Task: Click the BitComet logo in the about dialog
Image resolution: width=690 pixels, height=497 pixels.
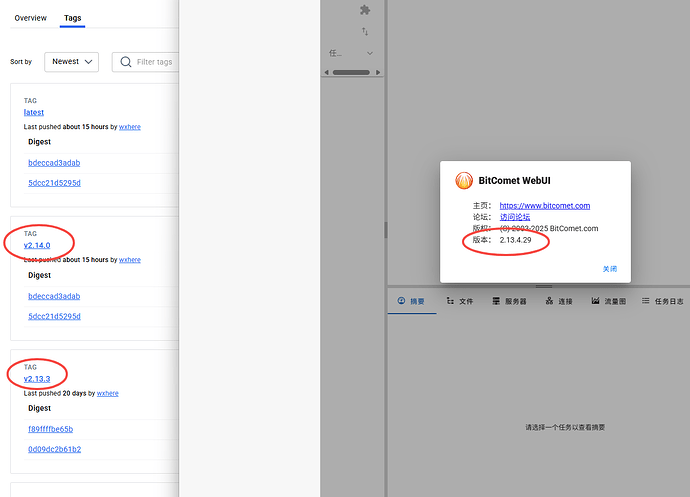Action: (464, 180)
